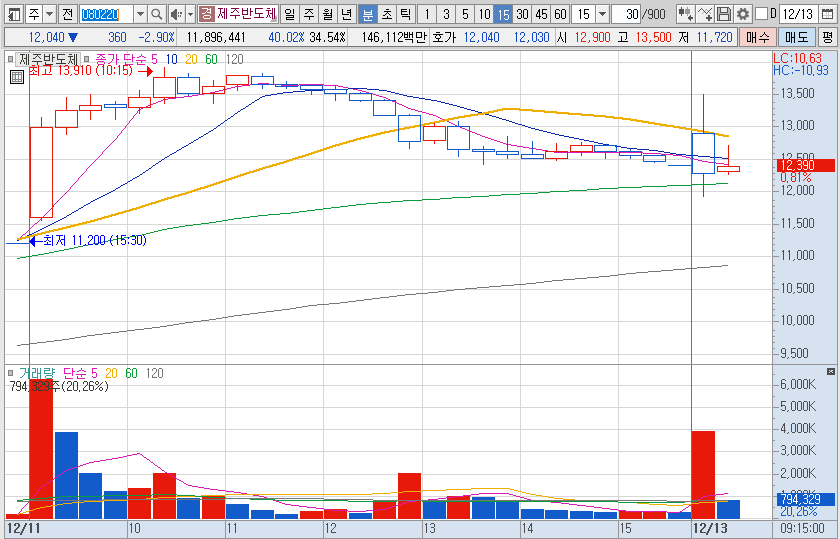Click the 경 badge next to 제주반도체

(x=206, y=14)
